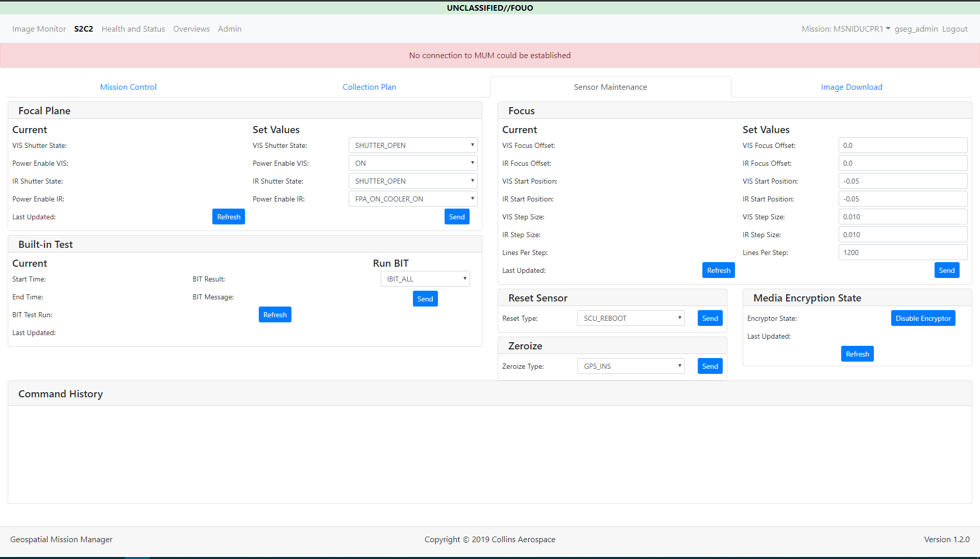Open the IR Shutter State dropdown

click(x=413, y=181)
